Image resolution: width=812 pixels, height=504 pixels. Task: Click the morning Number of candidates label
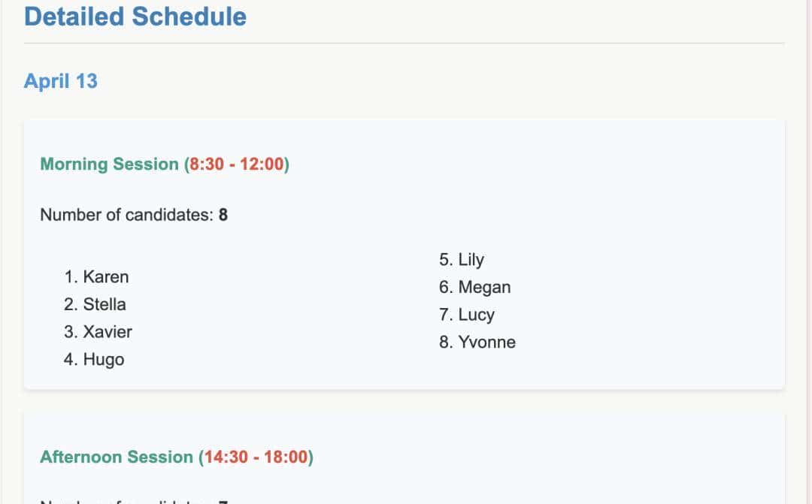click(x=126, y=215)
